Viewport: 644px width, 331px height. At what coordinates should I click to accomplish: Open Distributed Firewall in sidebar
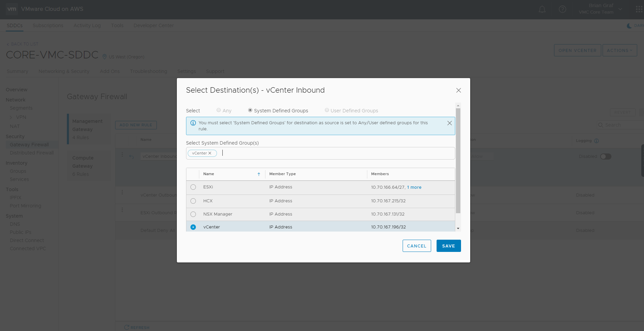tap(32, 153)
